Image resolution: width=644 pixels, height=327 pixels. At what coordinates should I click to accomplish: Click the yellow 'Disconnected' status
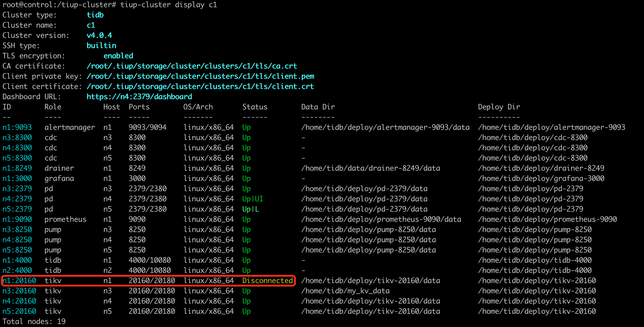tap(268, 281)
